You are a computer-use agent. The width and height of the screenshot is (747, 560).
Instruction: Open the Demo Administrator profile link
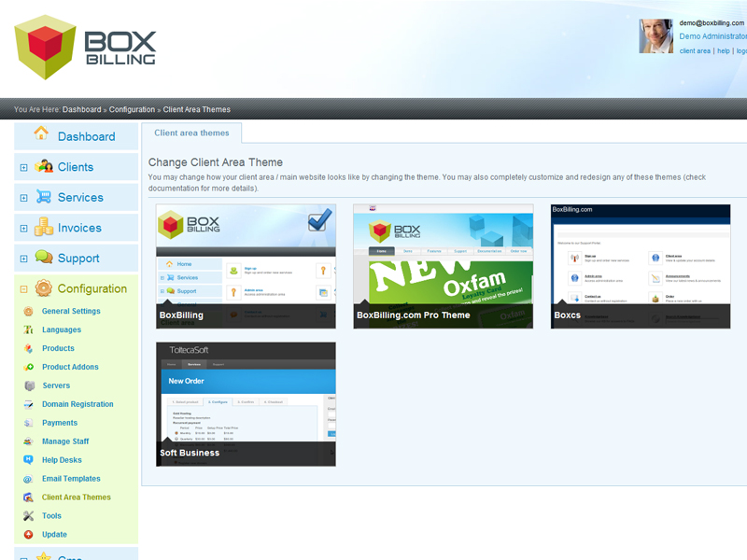tap(712, 36)
